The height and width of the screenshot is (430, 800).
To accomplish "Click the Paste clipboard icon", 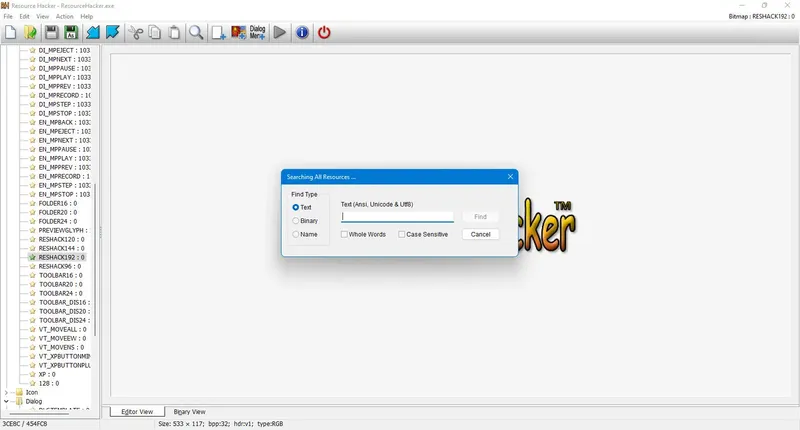I will (174, 33).
